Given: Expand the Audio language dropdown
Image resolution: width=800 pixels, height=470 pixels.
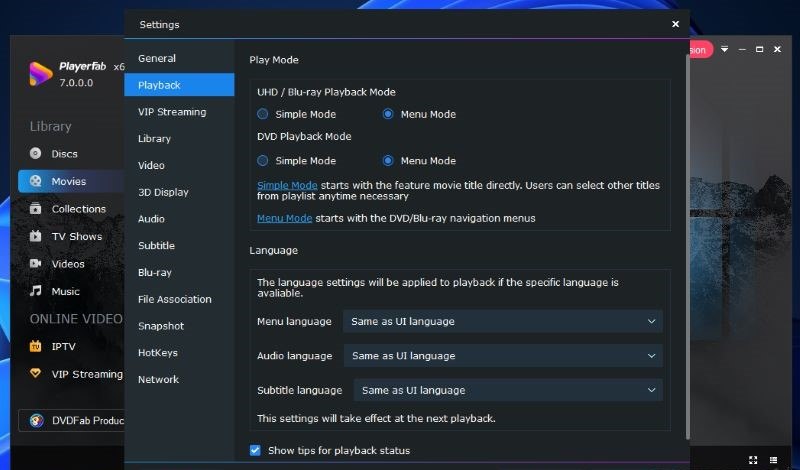Looking at the screenshot, I should (503, 356).
